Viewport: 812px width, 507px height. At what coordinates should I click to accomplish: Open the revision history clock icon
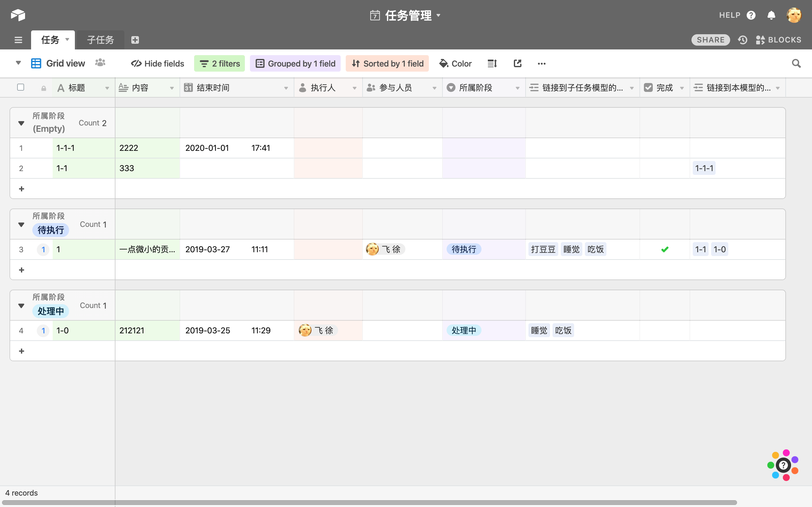(x=743, y=40)
